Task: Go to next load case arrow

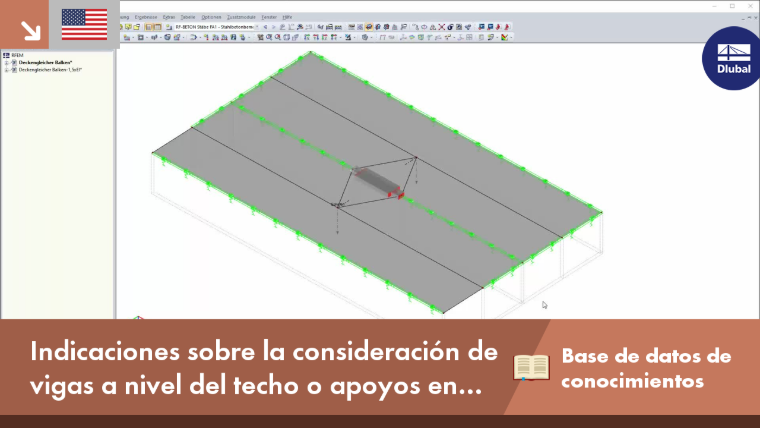Action: click(x=274, y=27)
